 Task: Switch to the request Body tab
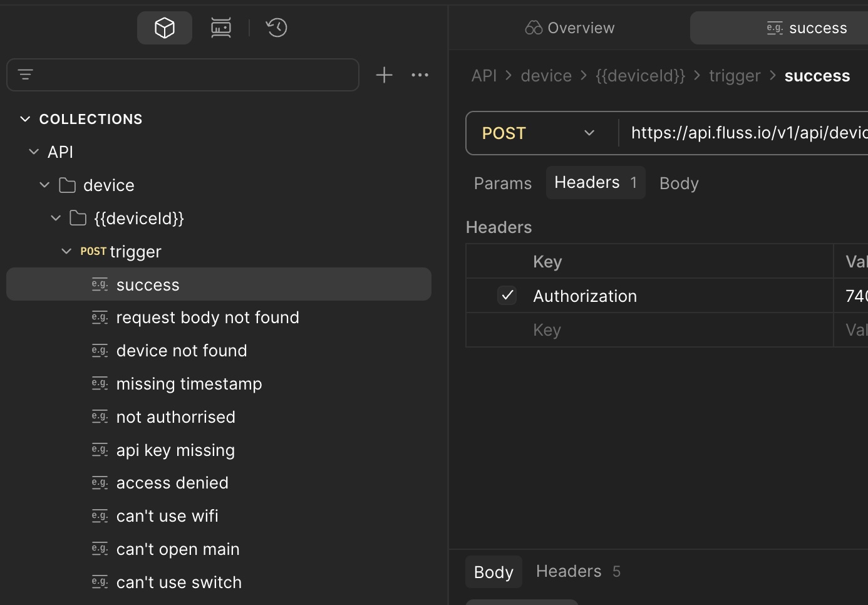tap(679, 184)
